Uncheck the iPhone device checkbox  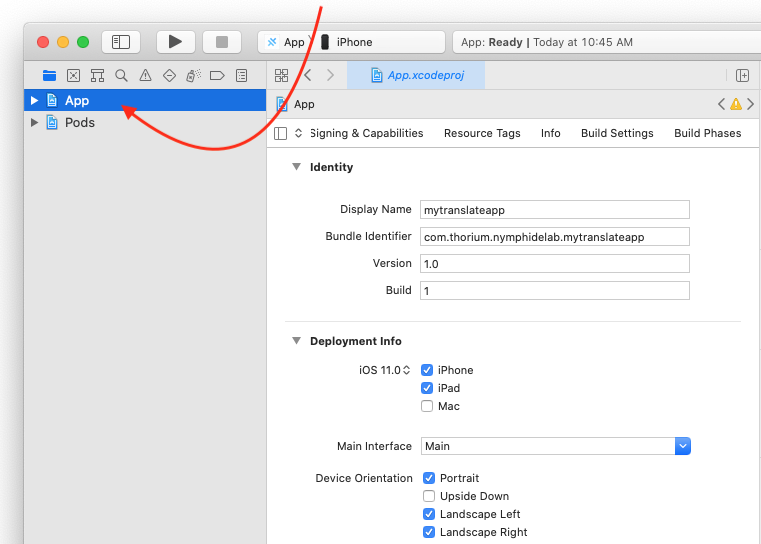tap(427, 370)
